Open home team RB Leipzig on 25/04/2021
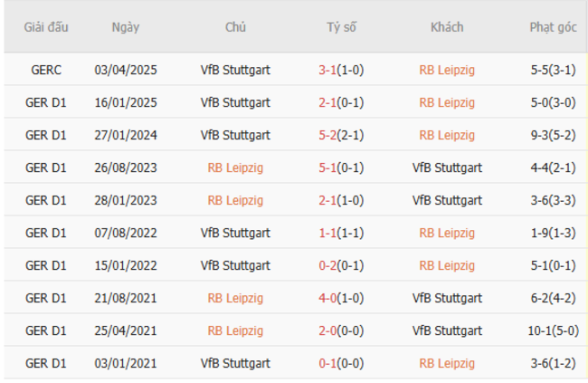Screen dimensions: 588x383 point(235,330)
